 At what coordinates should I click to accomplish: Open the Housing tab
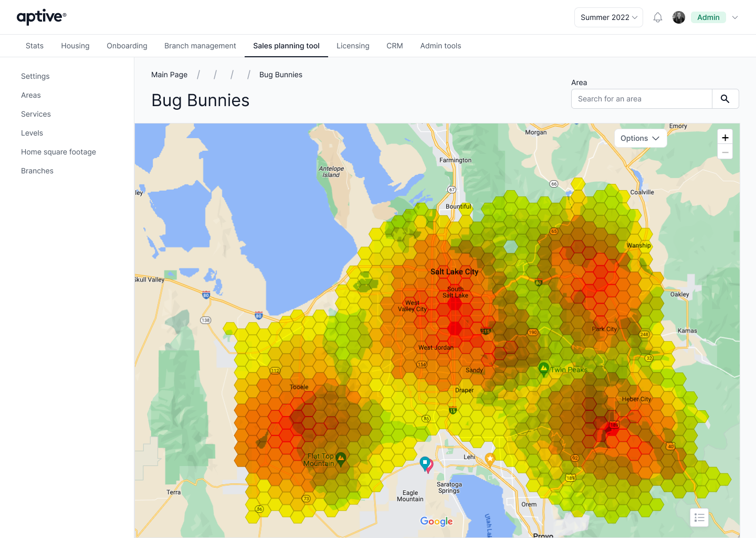(x=75, y=46)
